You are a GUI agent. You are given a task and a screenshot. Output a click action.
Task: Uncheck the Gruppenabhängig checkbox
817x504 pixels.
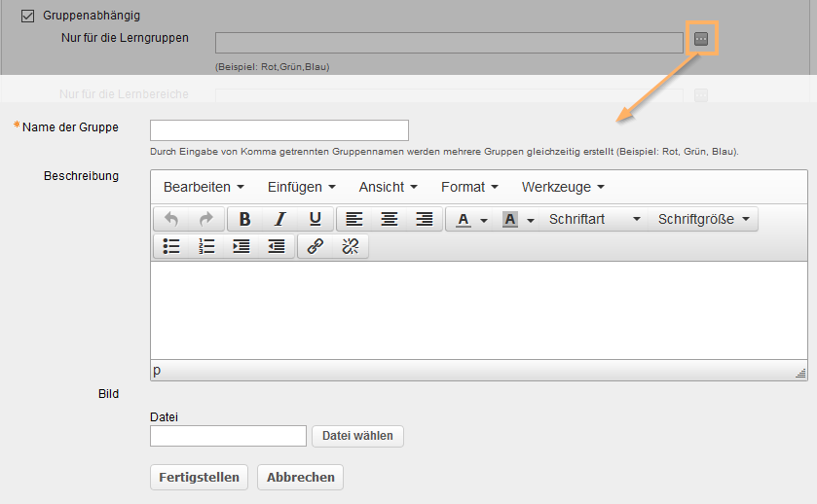coord(27,17)
